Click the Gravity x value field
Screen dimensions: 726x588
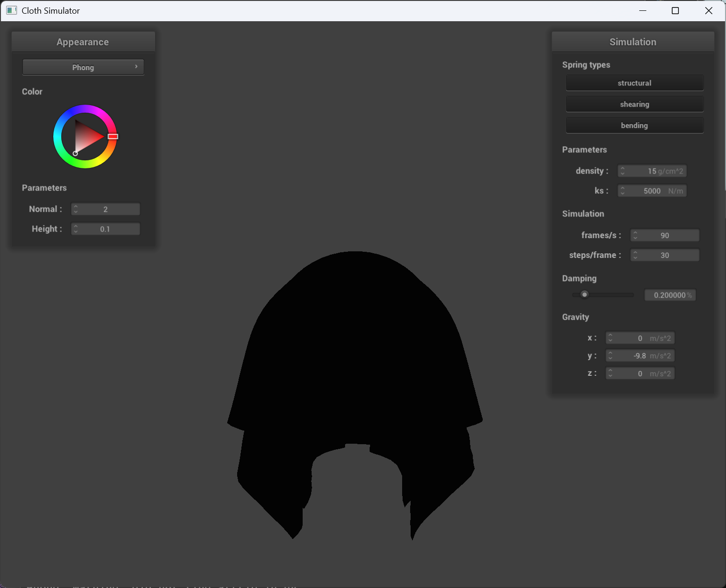pos(640,338)
